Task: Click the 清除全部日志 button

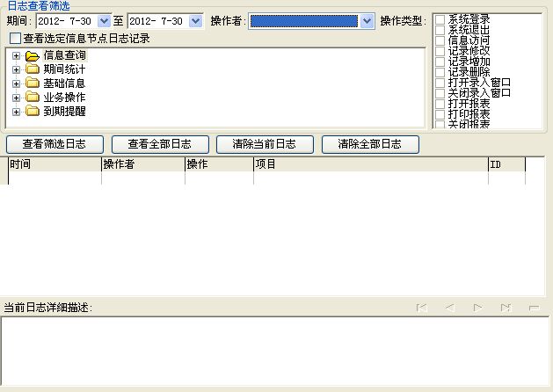Action: click(370, 144)
